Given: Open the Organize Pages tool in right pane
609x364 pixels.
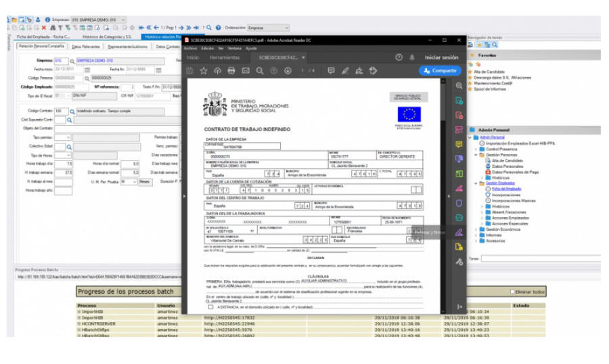Looking at the screenshot, I should pos(459,130).
